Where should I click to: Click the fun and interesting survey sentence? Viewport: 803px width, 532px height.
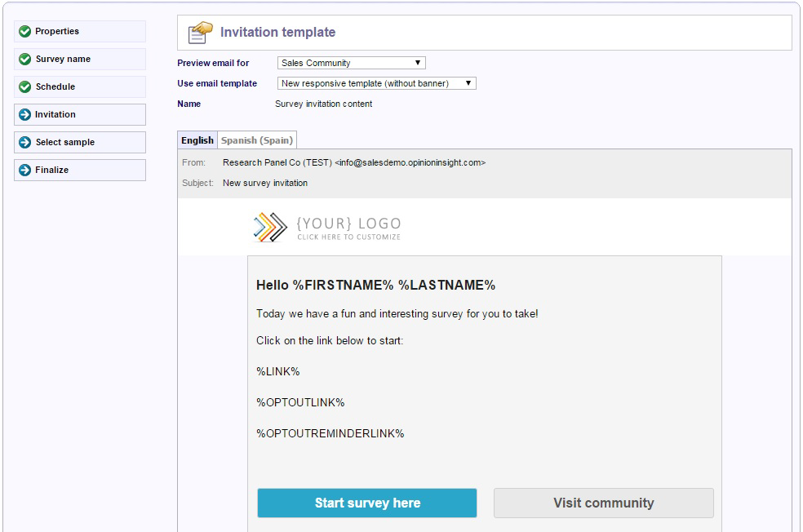[397, 314]
